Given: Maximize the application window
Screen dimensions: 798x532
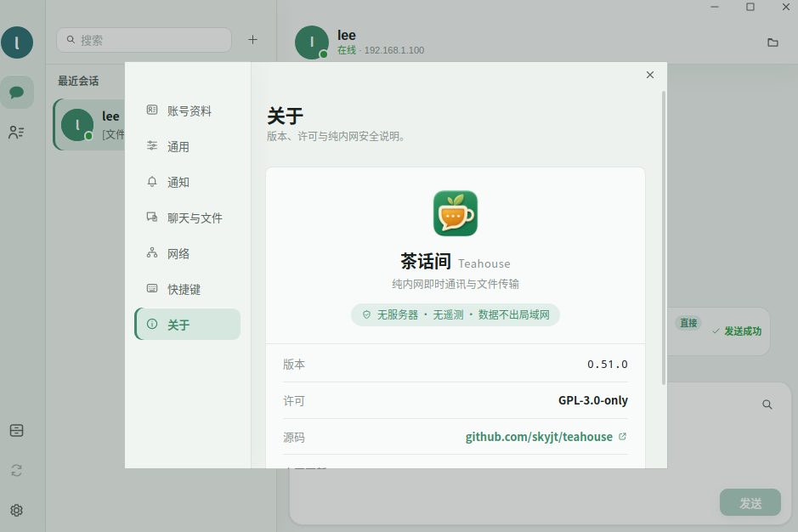Looking at the screenshot, I should [x=750, y=7].
